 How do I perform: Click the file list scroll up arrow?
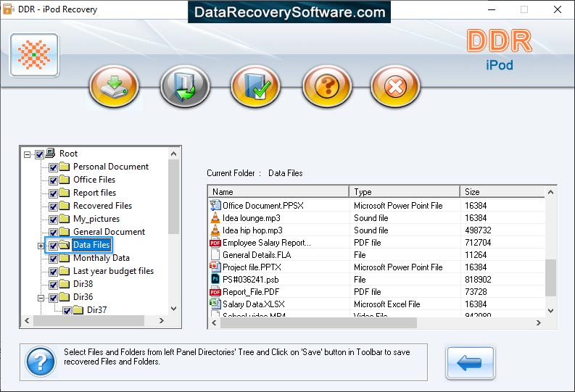[550, 192]
